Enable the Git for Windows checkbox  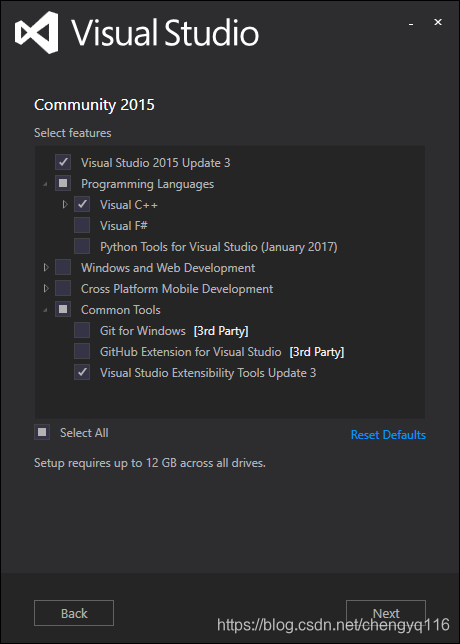pos(82,330)
